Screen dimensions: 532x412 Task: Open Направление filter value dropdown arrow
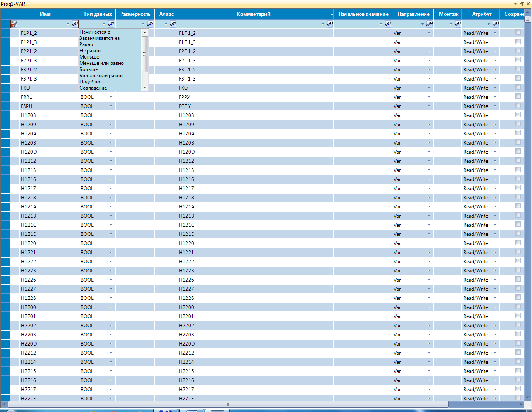click(x=423, y=24)
